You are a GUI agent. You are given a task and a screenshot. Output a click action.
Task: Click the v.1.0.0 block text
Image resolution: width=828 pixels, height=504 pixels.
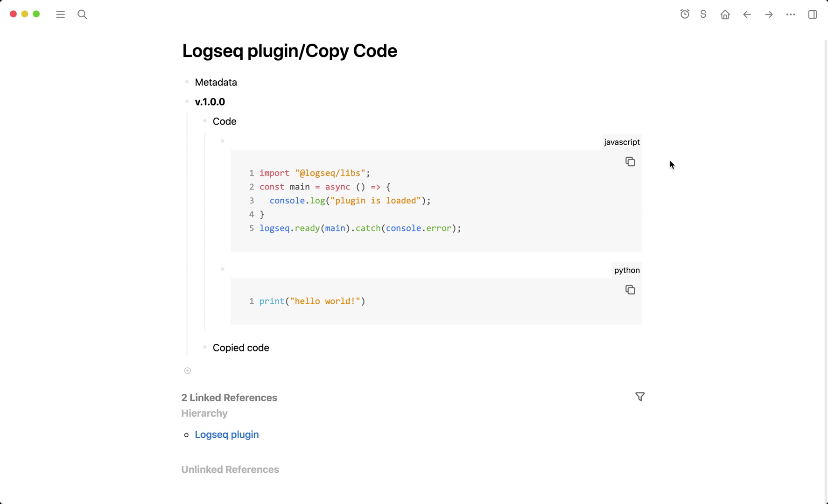tap(210, 102)
